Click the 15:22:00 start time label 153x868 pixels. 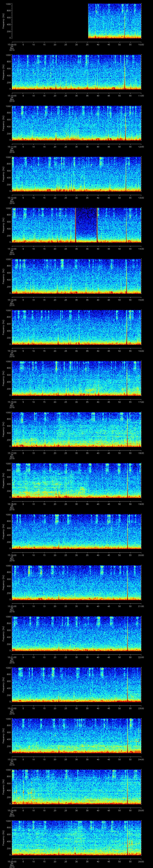(12, 708)
